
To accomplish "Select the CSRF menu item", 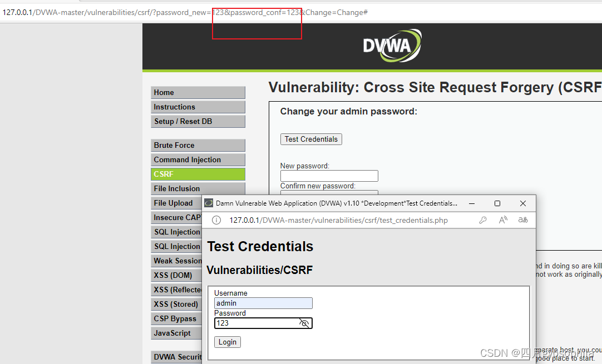I will tap(198, 174).
